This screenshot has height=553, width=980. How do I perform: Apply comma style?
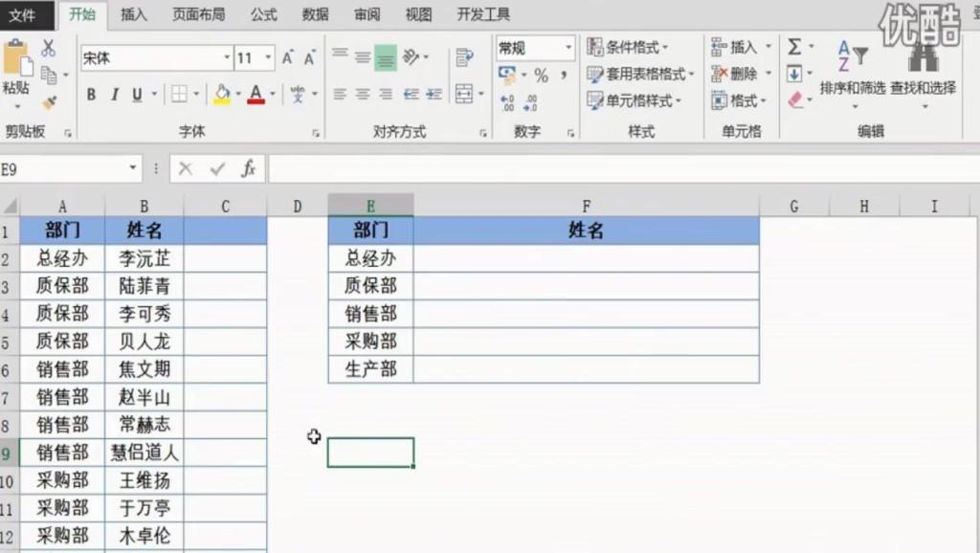(564, 76)
